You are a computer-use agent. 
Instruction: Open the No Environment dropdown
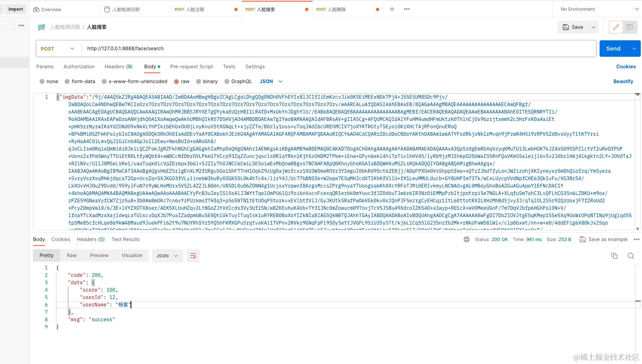coord(599,9)
